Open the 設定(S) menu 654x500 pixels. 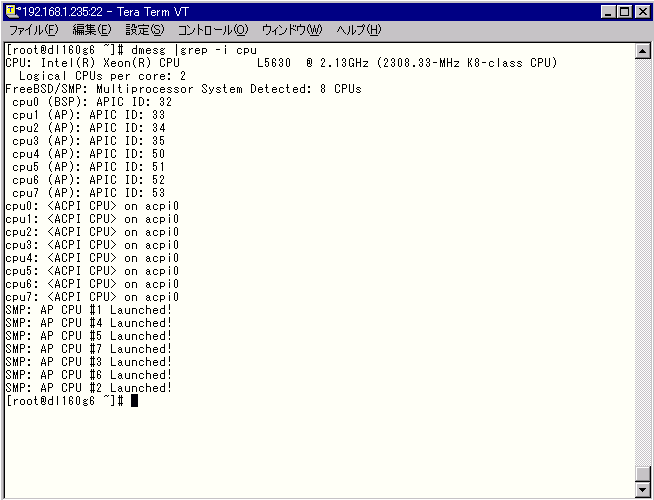pos(145,30)
